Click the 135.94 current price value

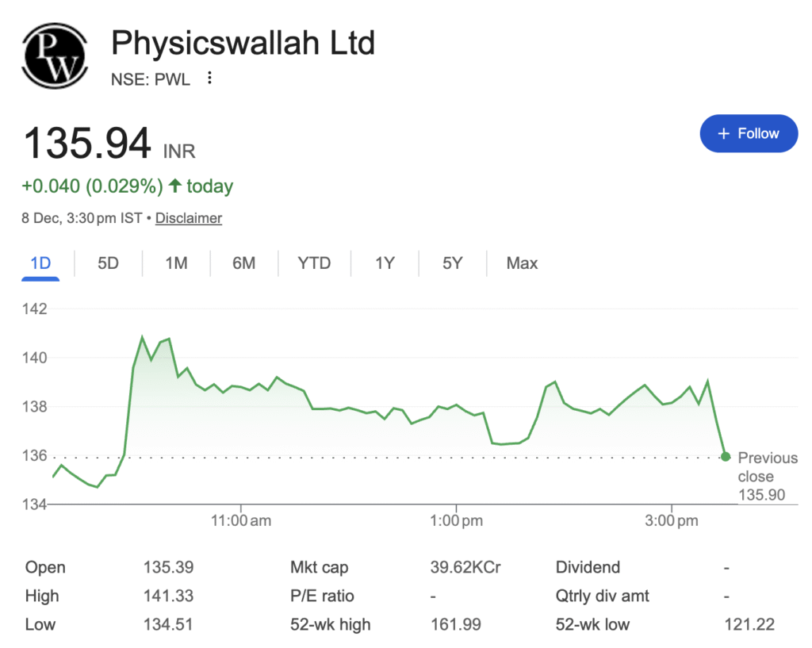[x=87, y=144]
